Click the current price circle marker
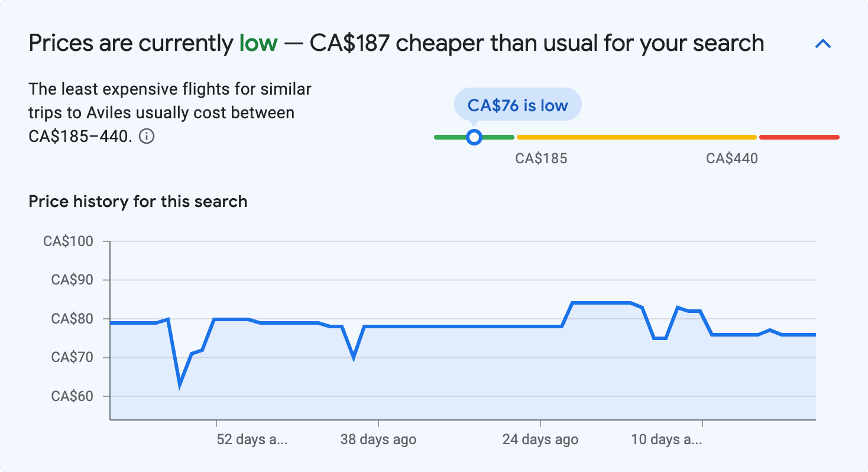The height and width of the screenshot is (472, 868). (474, 137)
